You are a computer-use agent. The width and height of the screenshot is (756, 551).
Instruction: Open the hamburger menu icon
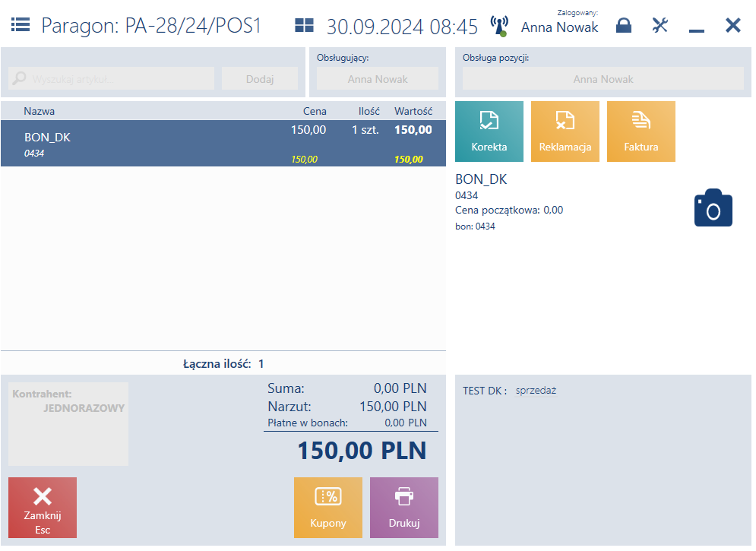pos(21,24)
